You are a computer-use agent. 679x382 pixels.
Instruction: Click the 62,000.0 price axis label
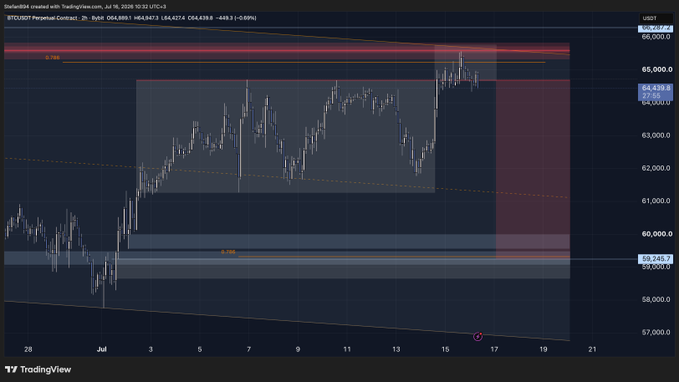pyautogui.click(x=656, y=168)
